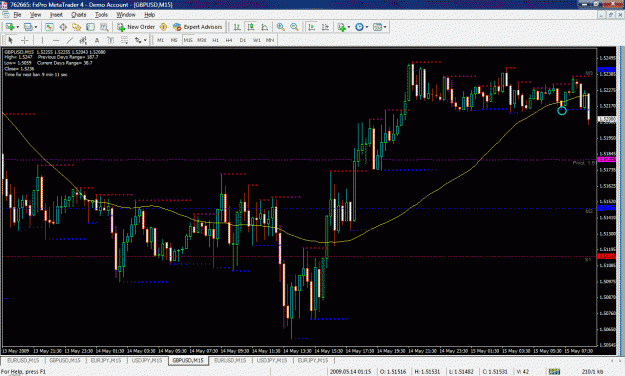
Task: Expand the Profiles dropdown arrow
Action: (36, 27)
